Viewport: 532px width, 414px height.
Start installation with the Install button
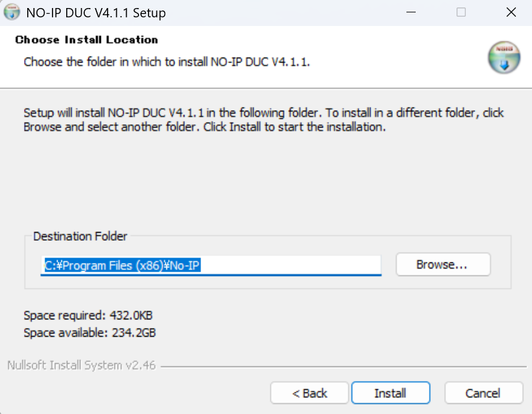click(390, 393)
